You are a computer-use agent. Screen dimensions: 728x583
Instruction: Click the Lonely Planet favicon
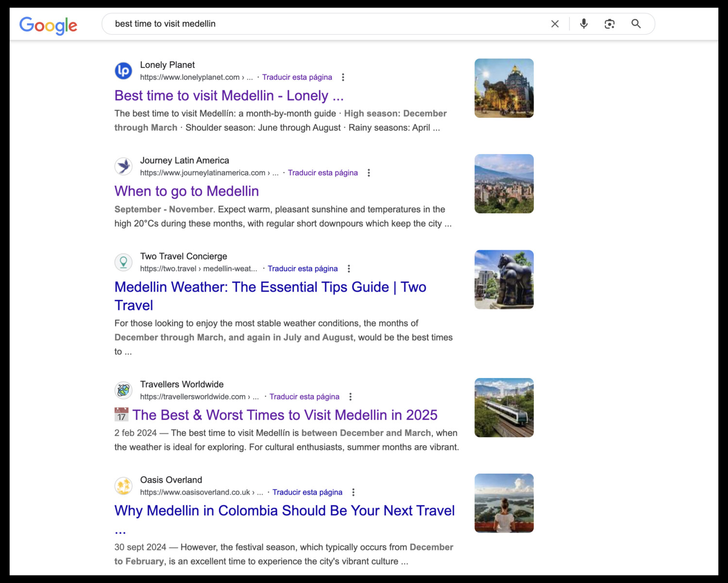pyautogui.click(x=123, y=71)
